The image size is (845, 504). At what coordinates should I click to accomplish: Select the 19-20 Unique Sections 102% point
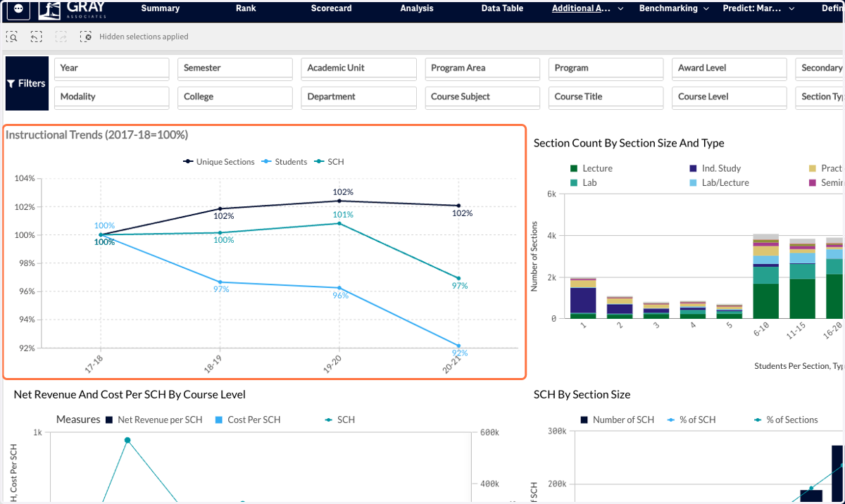[x=339, y=201]
